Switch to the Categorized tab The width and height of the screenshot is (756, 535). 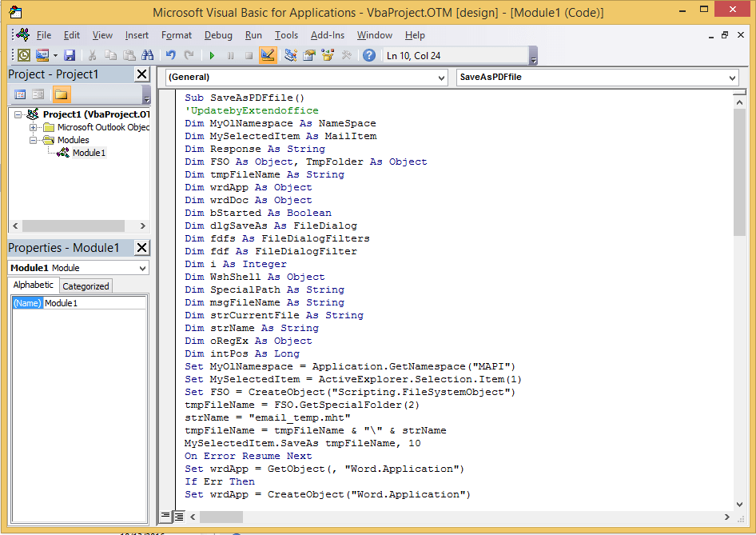point(86,285)
